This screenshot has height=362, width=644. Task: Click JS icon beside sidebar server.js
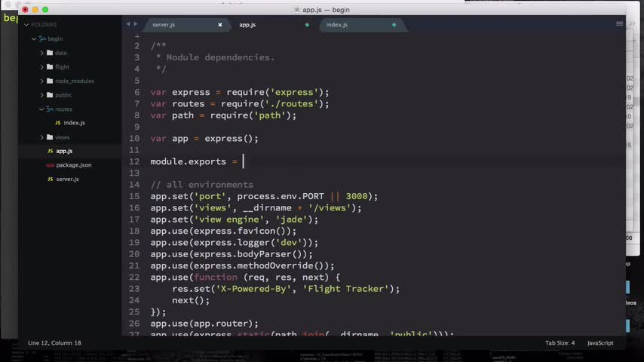pos(50,179)
